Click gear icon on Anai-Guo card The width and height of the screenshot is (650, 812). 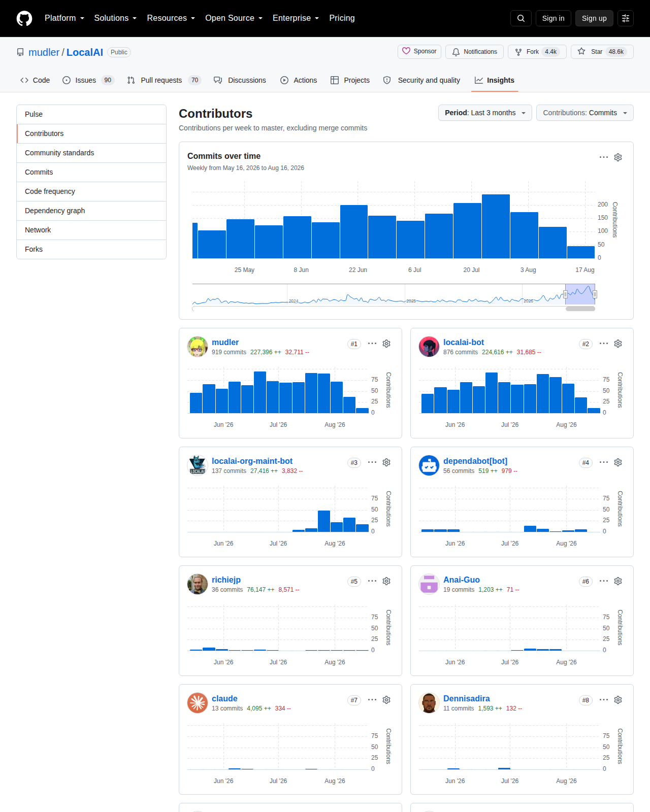(x=618, y=581)
